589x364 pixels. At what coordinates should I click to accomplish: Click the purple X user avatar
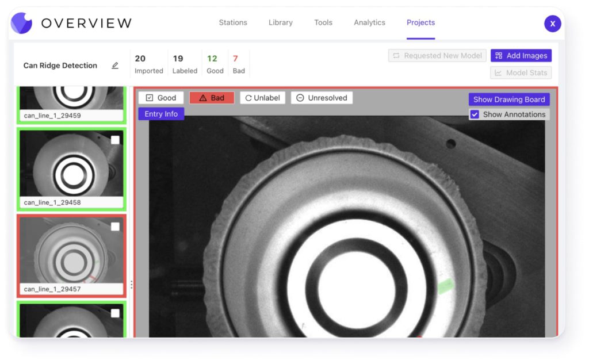pyautogui.click(x=552, y=24)
